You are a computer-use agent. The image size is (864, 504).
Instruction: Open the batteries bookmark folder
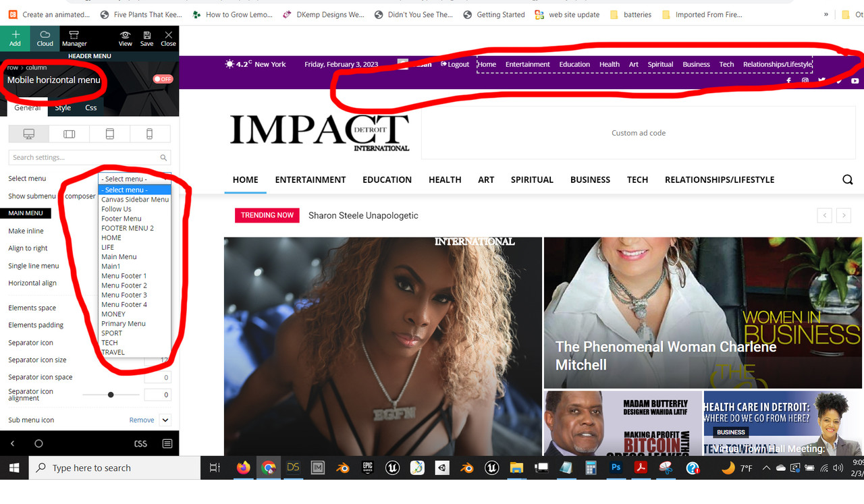pos(631,14)
